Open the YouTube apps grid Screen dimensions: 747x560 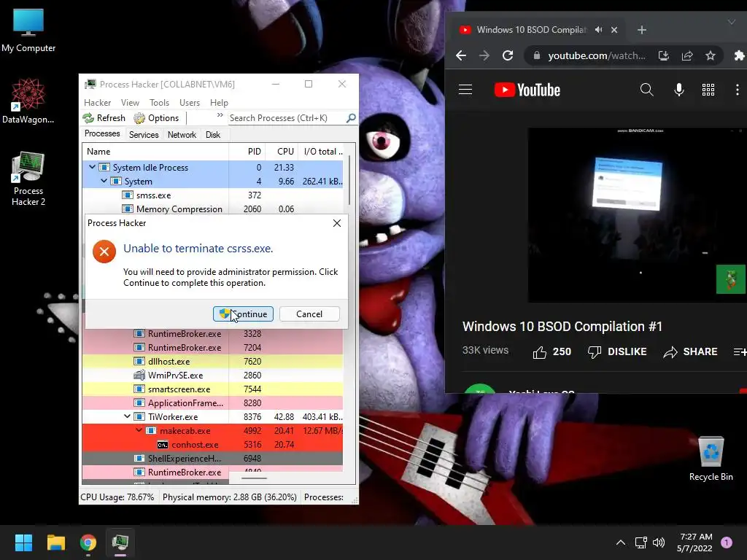pyautogui.click(x=708, y=90)
